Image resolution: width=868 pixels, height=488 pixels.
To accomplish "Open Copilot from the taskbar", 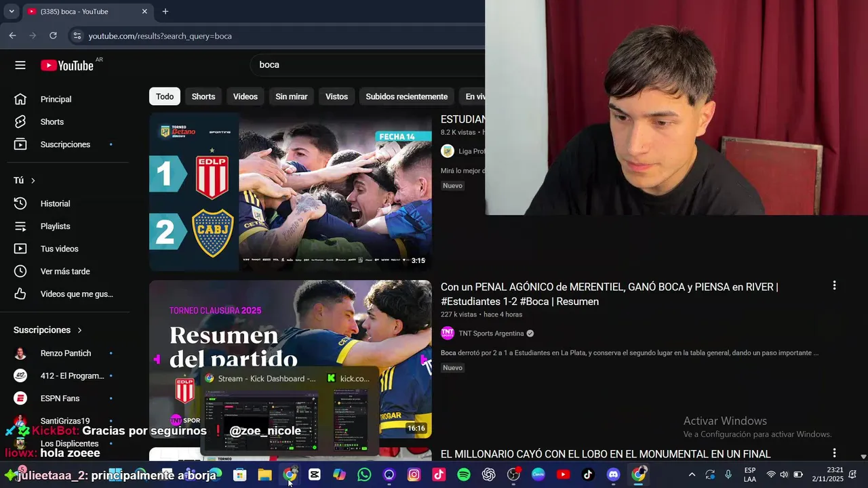I will [339, 475].
